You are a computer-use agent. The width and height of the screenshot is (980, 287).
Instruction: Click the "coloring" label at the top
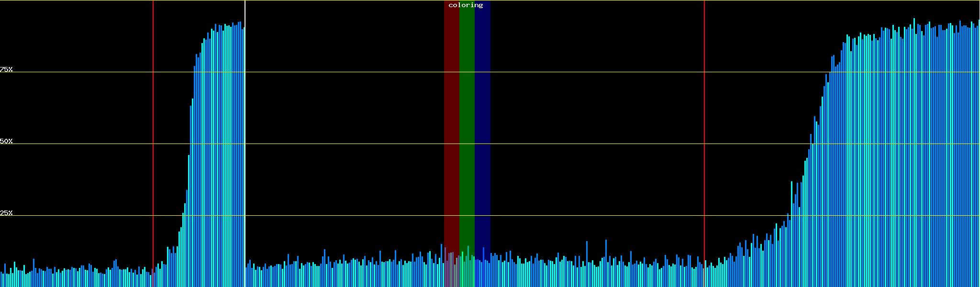466,5
